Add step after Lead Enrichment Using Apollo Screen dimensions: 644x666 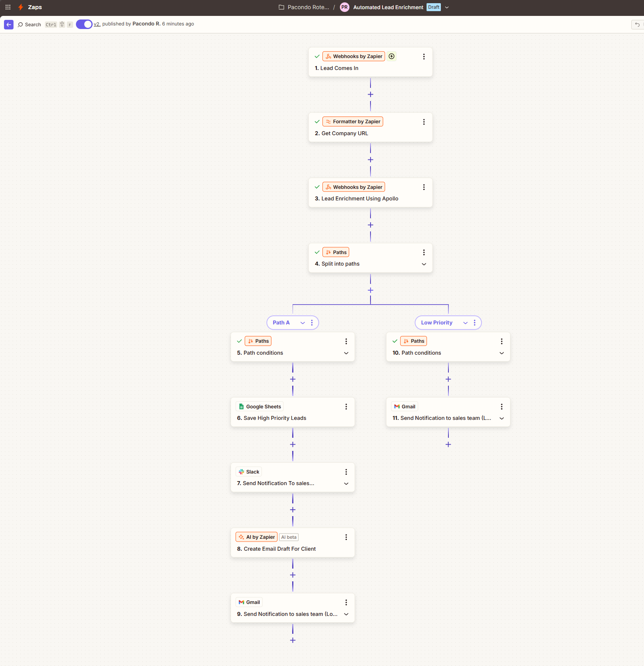pyautogui.click(x=370, y=225)
